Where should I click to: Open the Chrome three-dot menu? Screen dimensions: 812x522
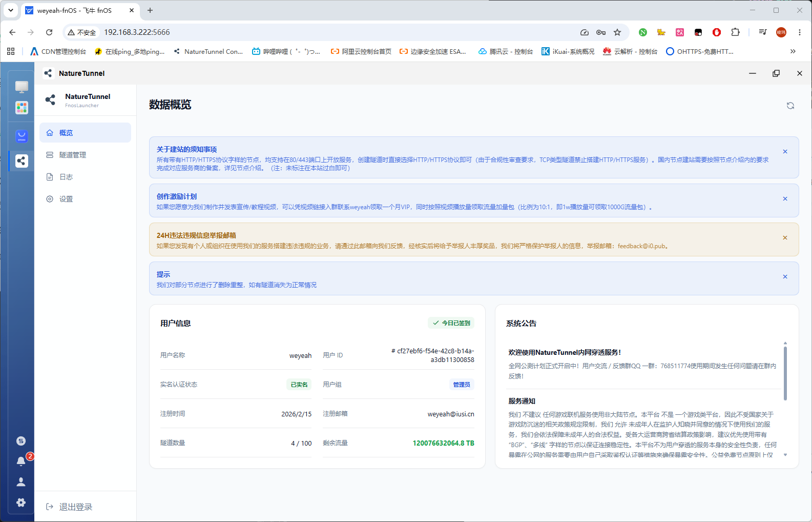pyautogui.click(x=800, y=32)
